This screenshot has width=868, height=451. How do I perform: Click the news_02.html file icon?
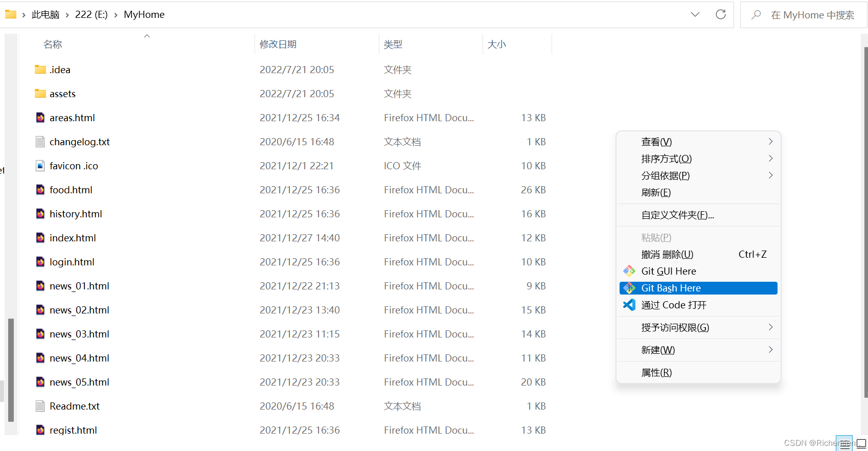[x=40, y=310]
